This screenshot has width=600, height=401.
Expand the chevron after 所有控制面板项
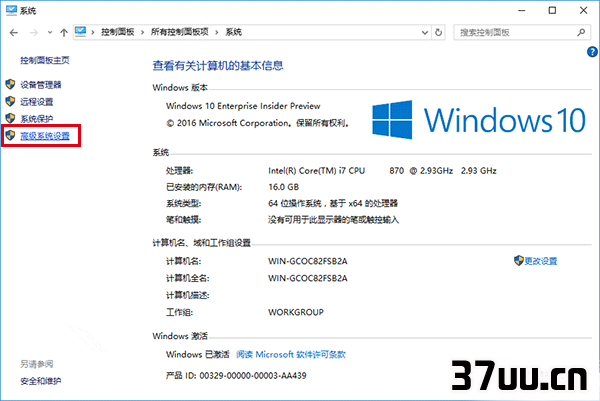(x=217, y=32)
